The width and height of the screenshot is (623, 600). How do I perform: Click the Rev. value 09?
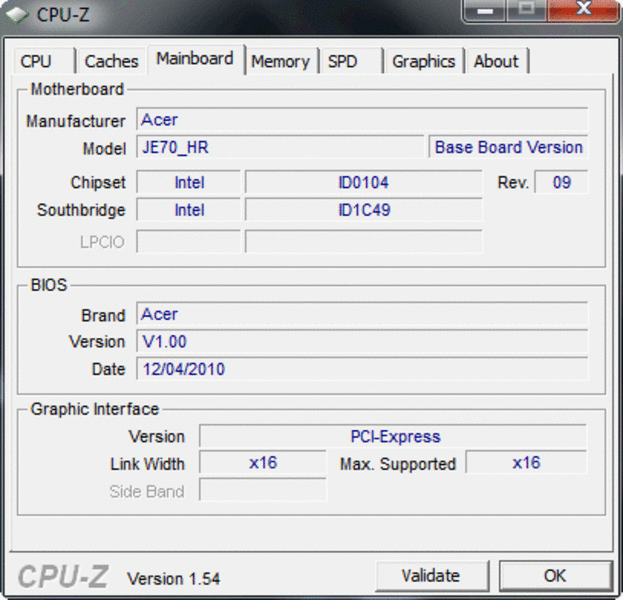pyautogui.click(x=561, y=182)
